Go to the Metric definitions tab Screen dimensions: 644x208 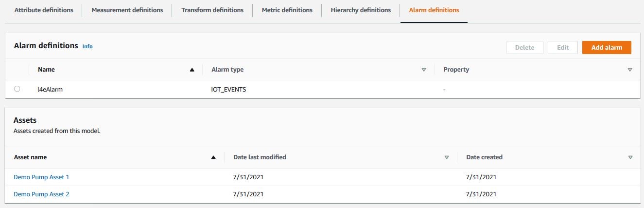point(287,10)
